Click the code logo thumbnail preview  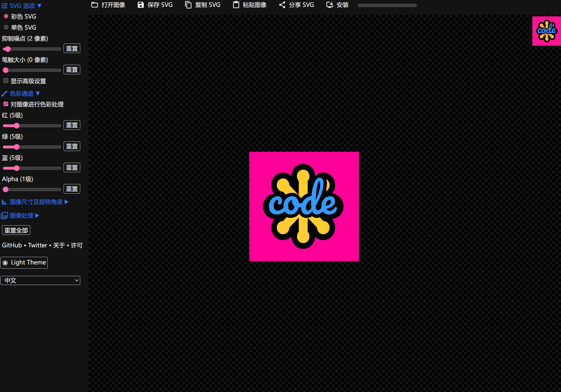point(546,31)
